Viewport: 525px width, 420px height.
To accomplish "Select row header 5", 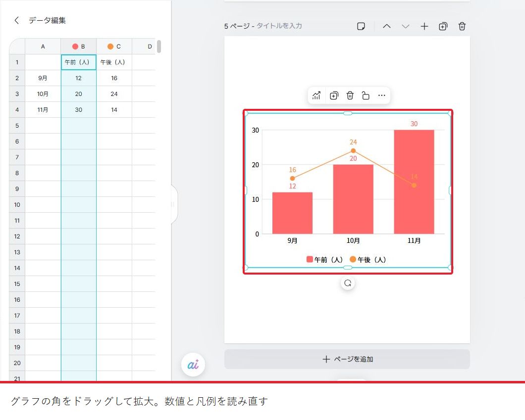I will coord(17,126).
